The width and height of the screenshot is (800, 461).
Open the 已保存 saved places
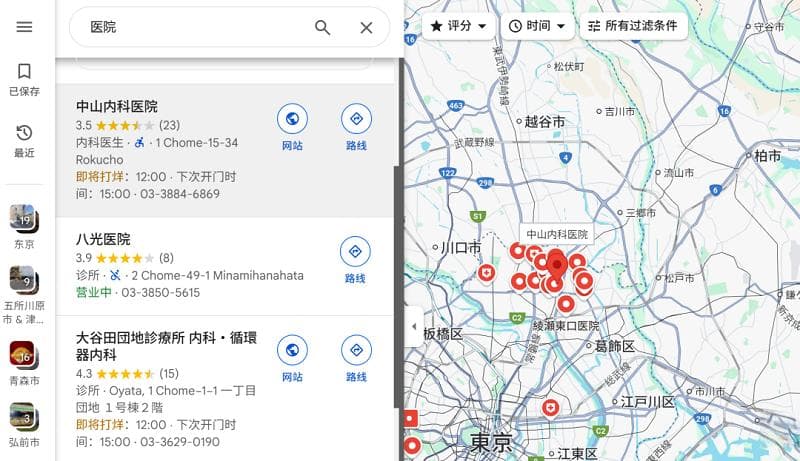(x=24, y=80)
